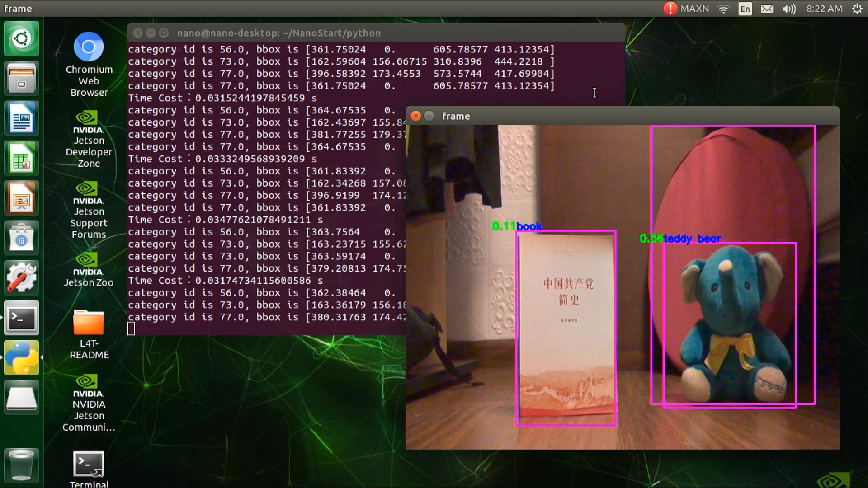Open LibreOffice Impress from launcher

click(21, 198)
